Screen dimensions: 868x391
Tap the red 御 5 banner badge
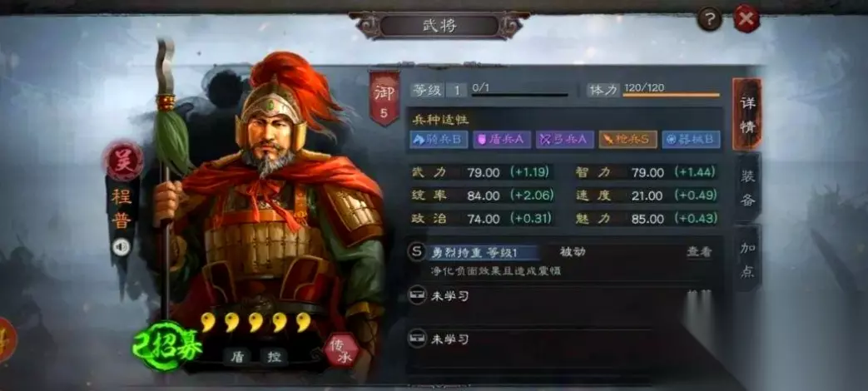click(x=384, y=98)
